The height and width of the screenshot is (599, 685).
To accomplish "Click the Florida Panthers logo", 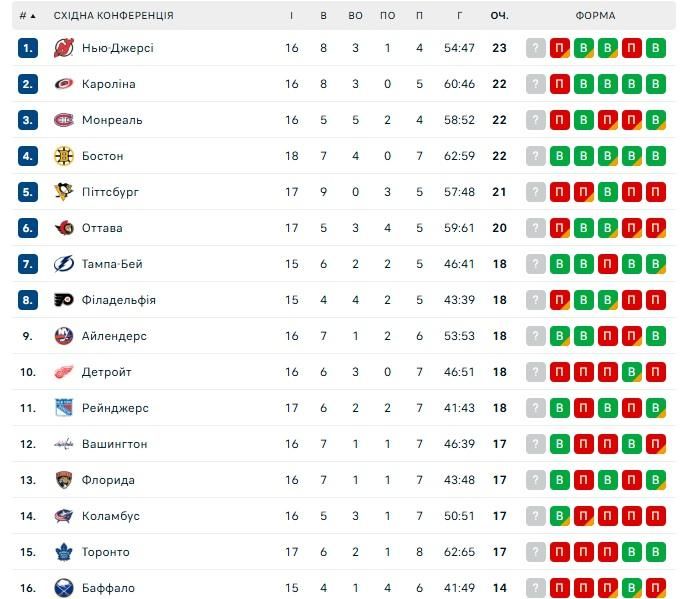I will coord(63,480).
